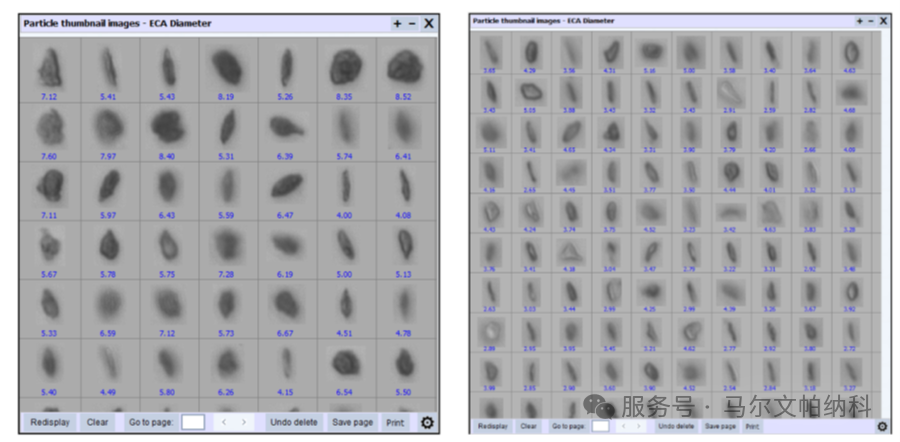Select particle thumbnail labeled 5.74

346,127
